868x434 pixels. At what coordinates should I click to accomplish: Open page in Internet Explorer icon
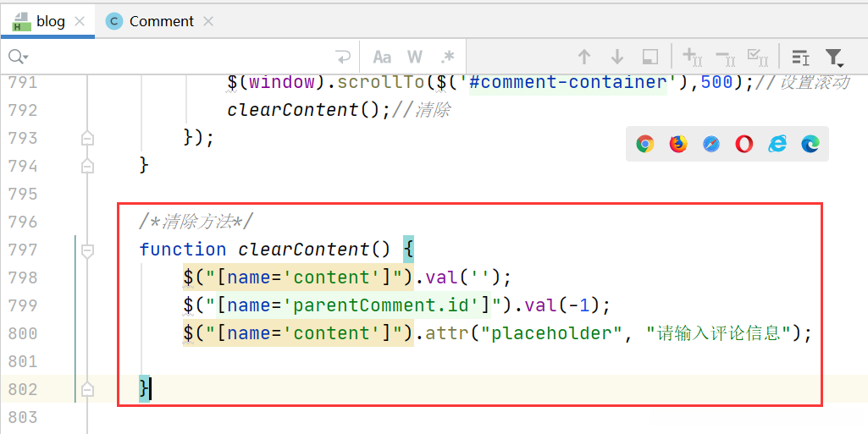tap(777, 145)
